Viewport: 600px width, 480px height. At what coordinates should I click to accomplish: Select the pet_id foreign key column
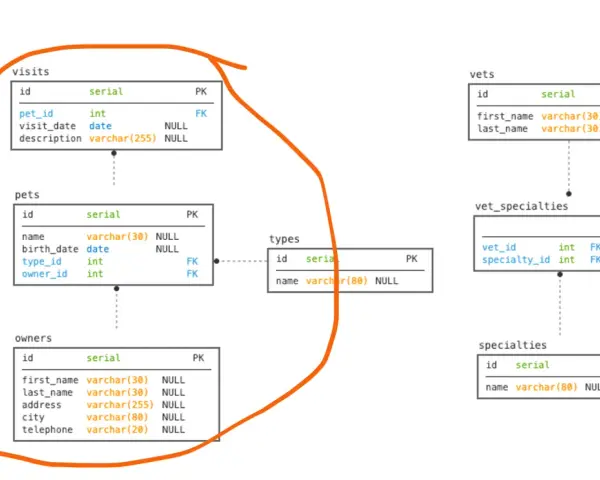(x=36, y=114)
